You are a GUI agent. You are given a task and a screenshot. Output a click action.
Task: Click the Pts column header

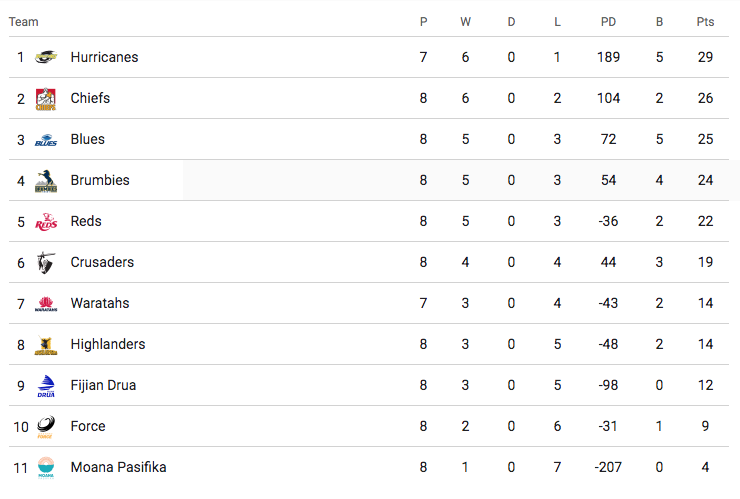[705, 22]
